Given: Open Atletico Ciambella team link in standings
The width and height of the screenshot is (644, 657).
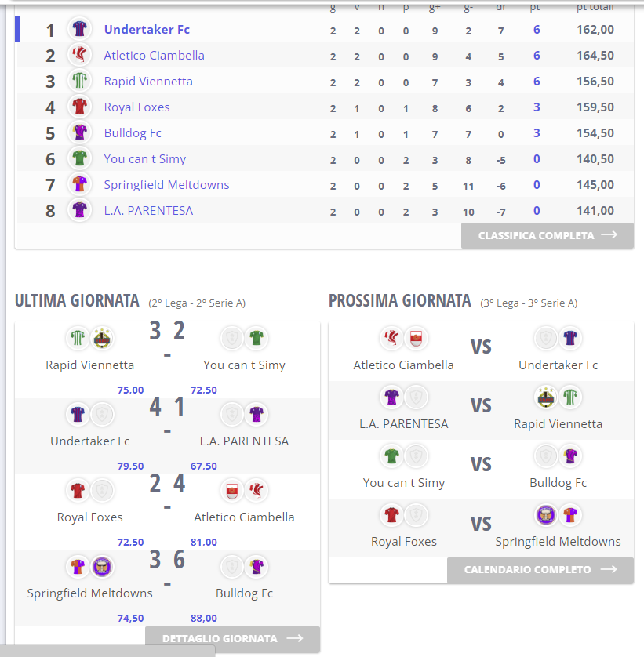Looking at the screenshot, I should pyautogui.click(x=154, y=56).
